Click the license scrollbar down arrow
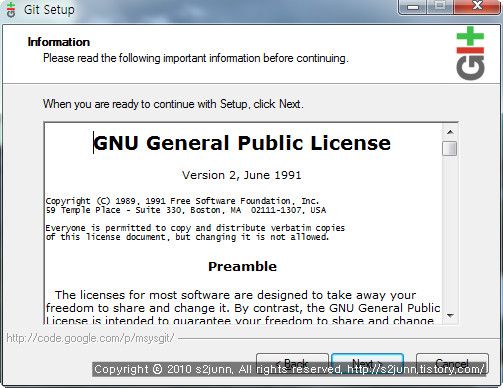 pyautogui.click(x=450, y=315)
